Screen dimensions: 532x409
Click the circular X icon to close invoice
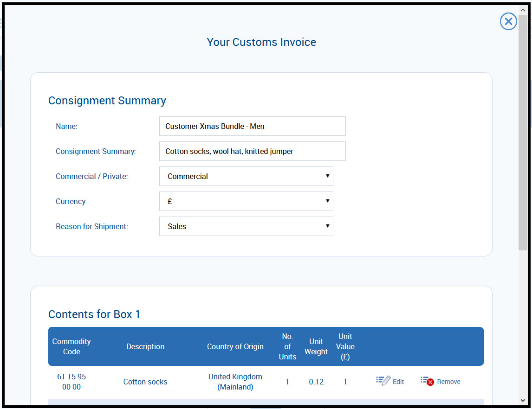click(508, 21)
